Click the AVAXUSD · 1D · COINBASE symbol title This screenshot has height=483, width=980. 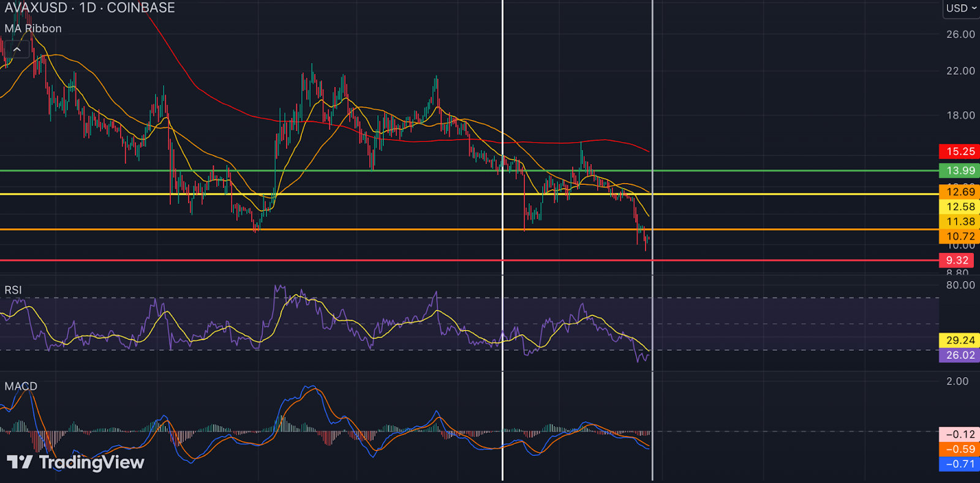click(x=90, y=8)
